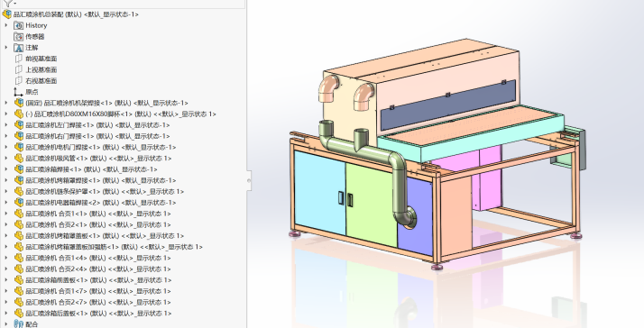The height and width of the screenshot is (328, 644).
Task: Open the filter funnel dropdown arrow
Action: coord(14,4)
